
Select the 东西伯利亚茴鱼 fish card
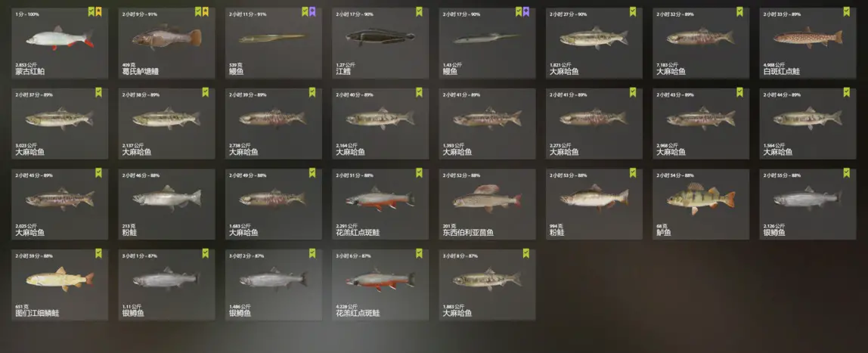point(487,204)
